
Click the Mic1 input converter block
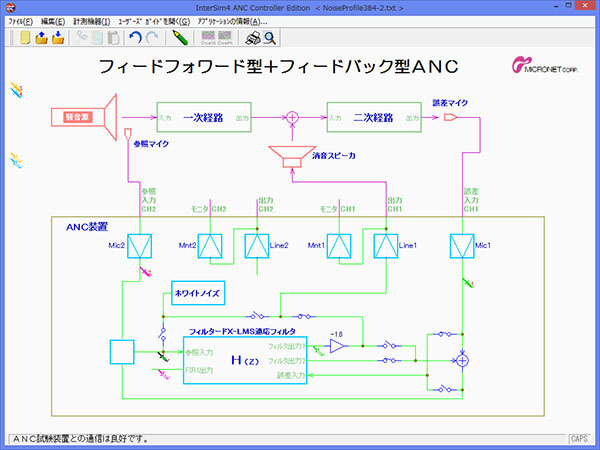[462, 246]
